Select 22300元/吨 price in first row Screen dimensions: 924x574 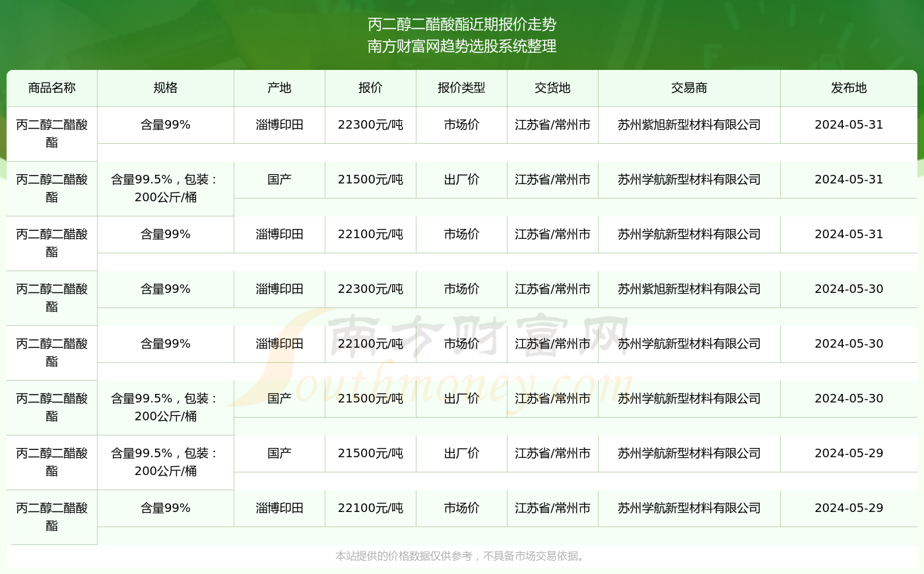click(370, 125)
